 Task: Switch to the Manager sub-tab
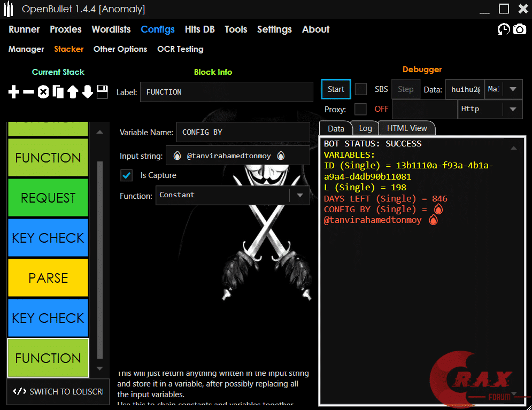[26, 49]
